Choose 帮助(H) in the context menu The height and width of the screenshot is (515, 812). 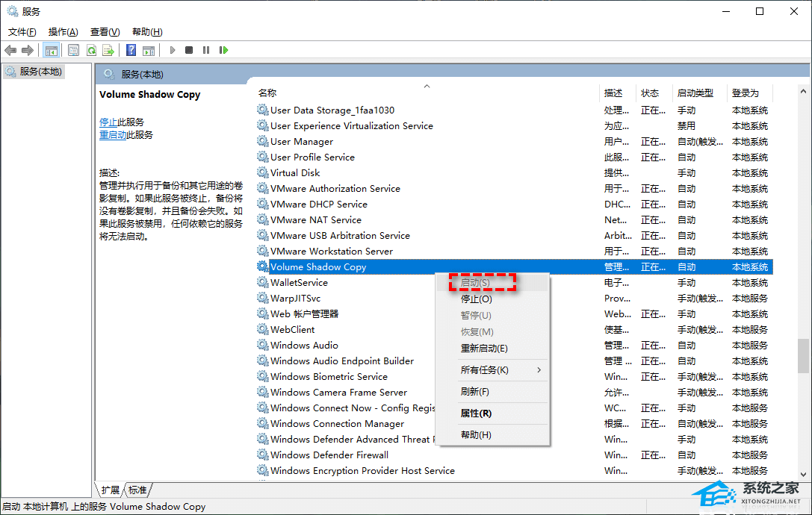click(492, 435)
